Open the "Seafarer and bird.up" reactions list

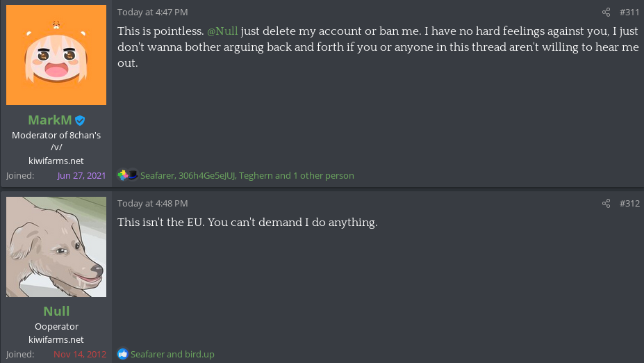[172, 355]
